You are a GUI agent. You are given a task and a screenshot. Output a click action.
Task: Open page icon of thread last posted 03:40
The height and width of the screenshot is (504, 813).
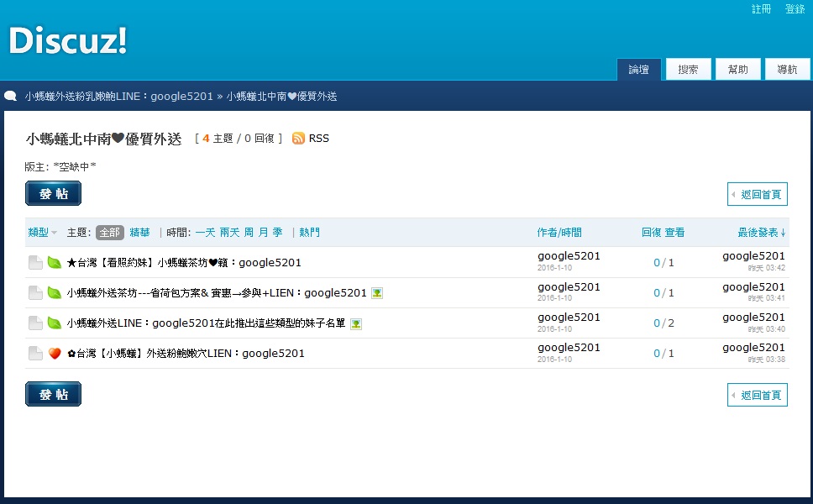(x=35, y=323)
